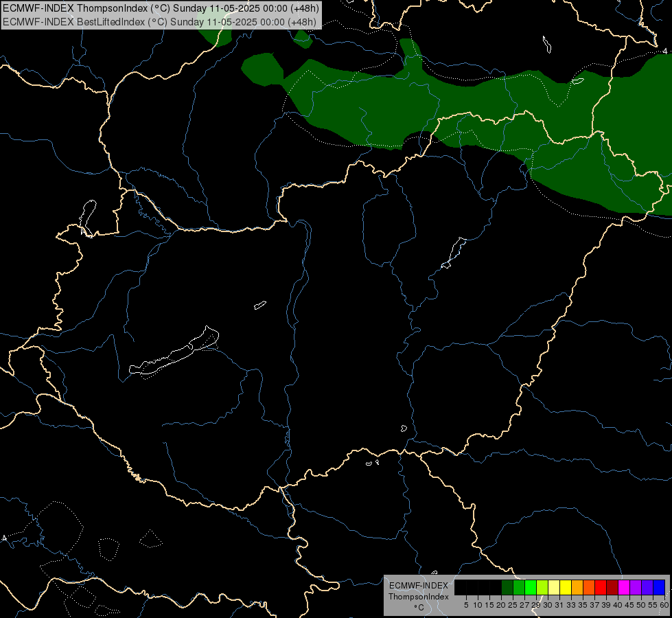This screenshot has height=618, width=672.
Task: Click legend tick value 10
Action: point(478,605)
